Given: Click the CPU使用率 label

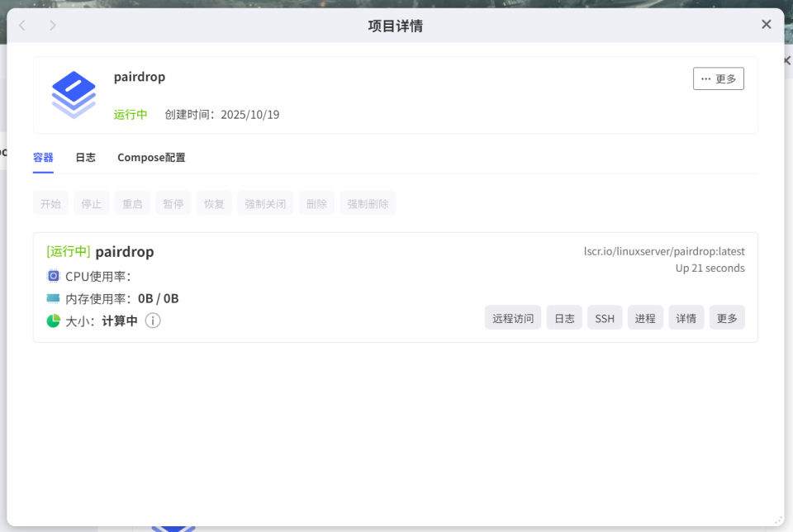Looking at the screenshot, I should [98, 277].
